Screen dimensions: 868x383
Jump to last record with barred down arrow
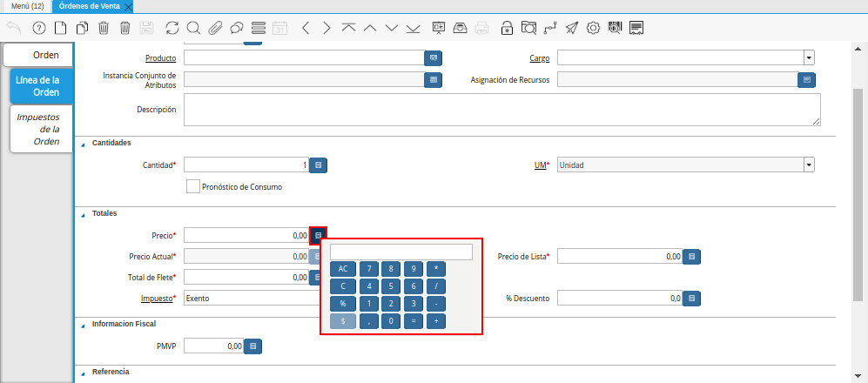click(413, 28)
